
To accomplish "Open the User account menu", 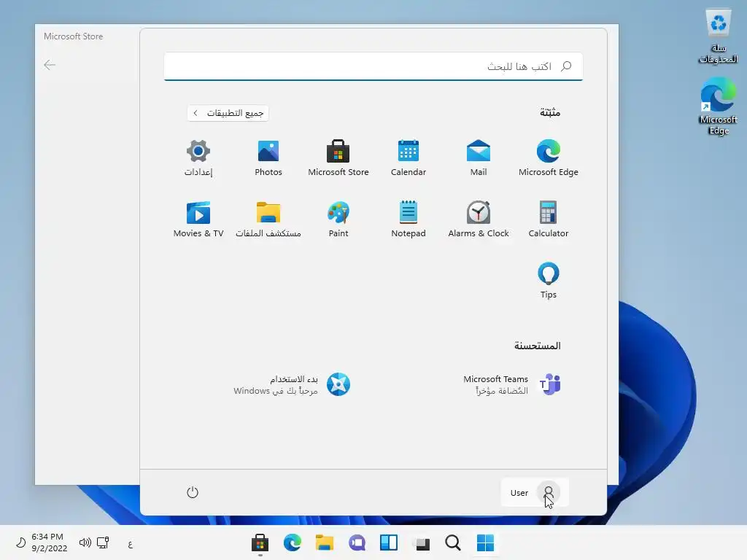I will pyautogui.click(x=535, y=492).
